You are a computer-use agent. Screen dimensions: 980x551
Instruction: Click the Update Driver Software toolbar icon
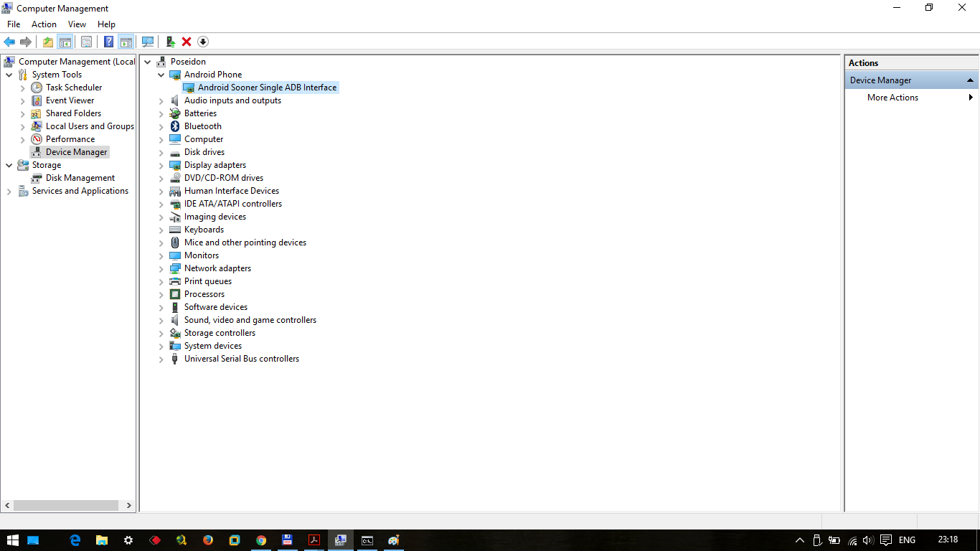click(170, 42)
